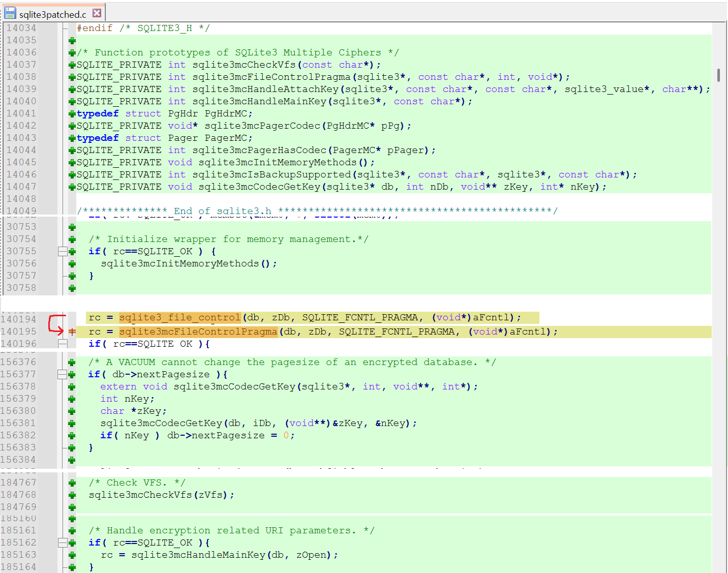Fold the nextPagesize if block on line 156377
The height and width of the screenshot is (573, 728).
click(63, 375)
